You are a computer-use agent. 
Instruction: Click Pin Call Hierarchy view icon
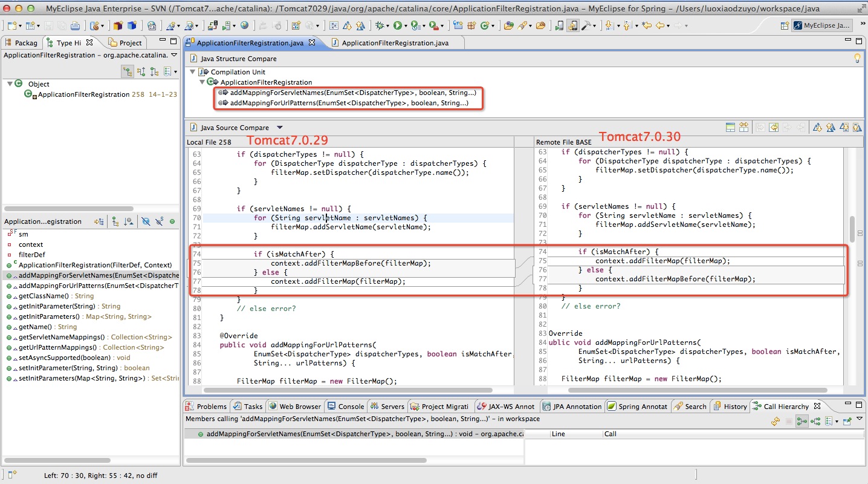tap(847, 421)
